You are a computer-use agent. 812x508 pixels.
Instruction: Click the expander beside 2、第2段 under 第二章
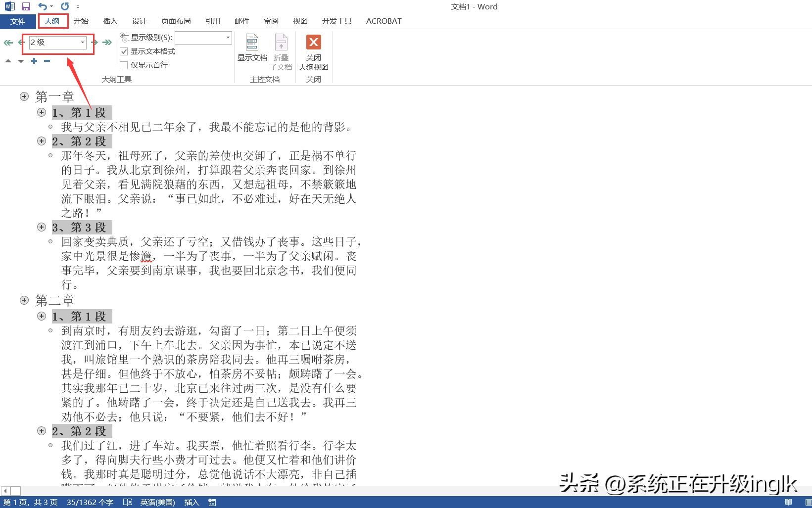tap(42, 431)
